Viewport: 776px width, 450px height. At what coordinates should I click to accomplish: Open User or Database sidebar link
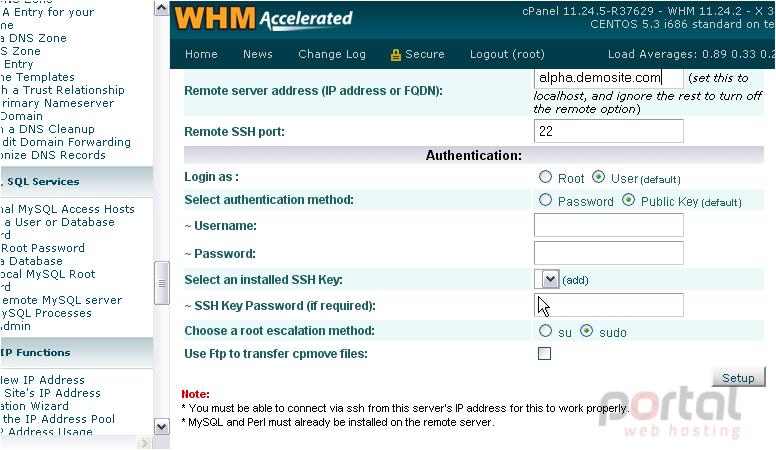tap(58, 222)
